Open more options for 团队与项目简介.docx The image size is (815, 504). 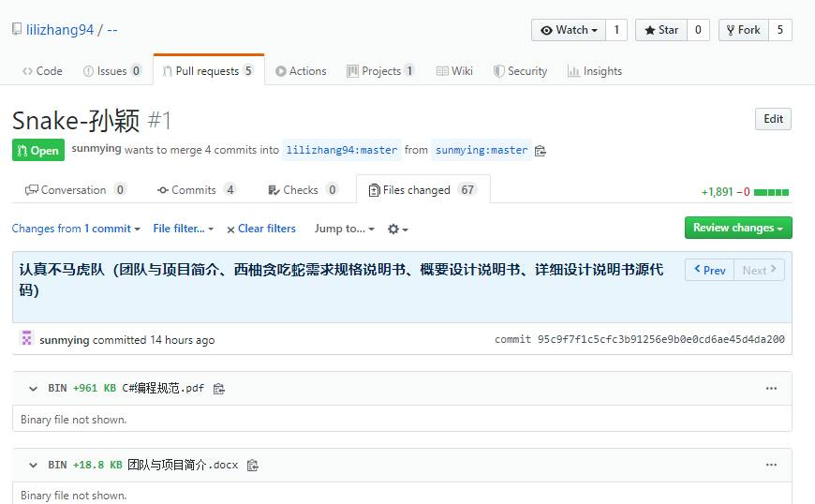pos(771,465)
